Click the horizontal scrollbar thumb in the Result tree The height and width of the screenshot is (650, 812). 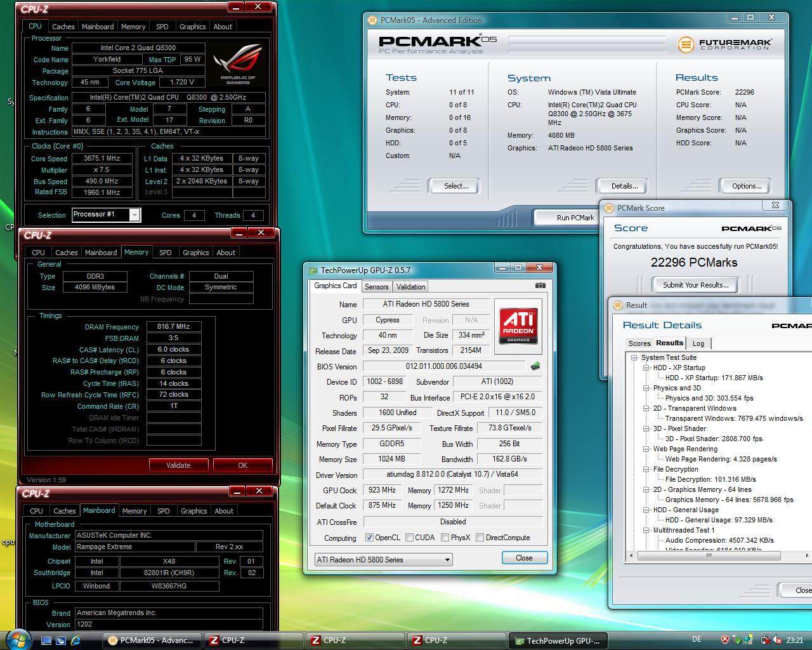(709, 555)
